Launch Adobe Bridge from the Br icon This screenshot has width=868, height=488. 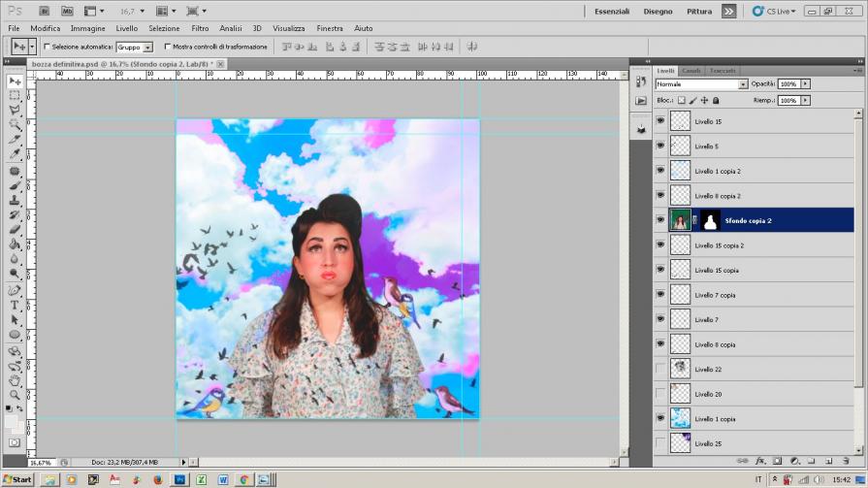[x=45, y=11]
